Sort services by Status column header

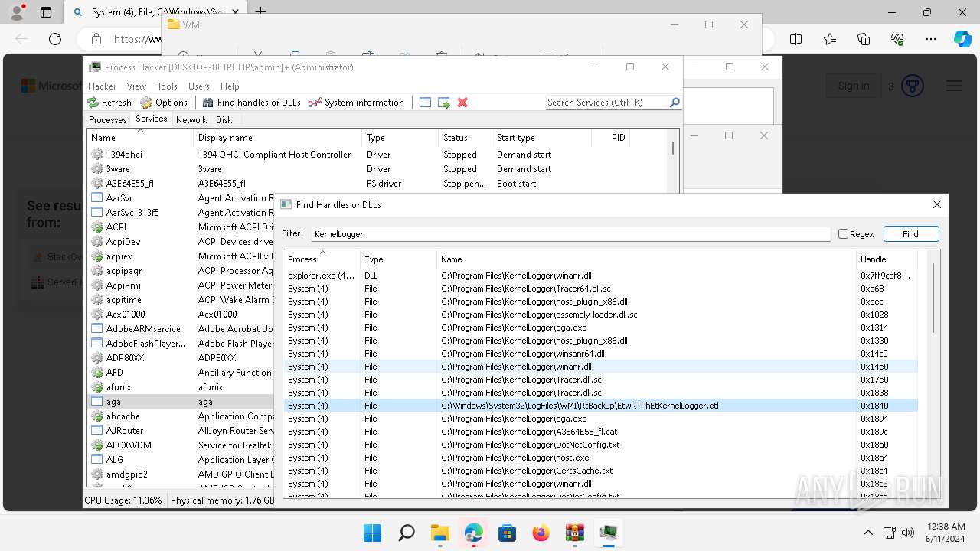(465, 138)
